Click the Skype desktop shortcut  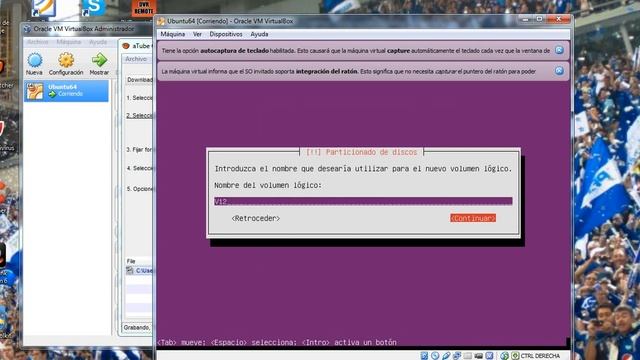point(94,7)
